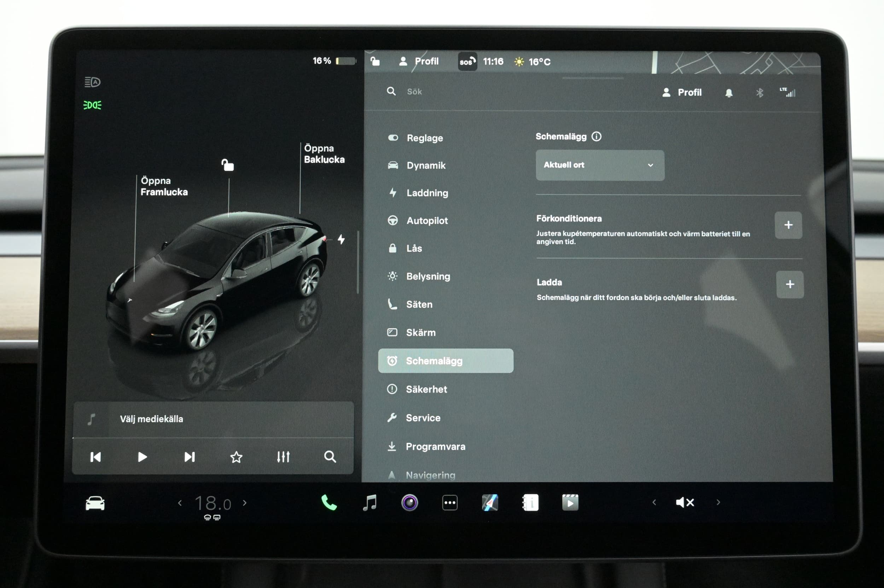The width and height of the screenshot is (884, 588).
Task: Open Bluetooth settings icon
Action: pyautogui.click(x=760, y=93)
